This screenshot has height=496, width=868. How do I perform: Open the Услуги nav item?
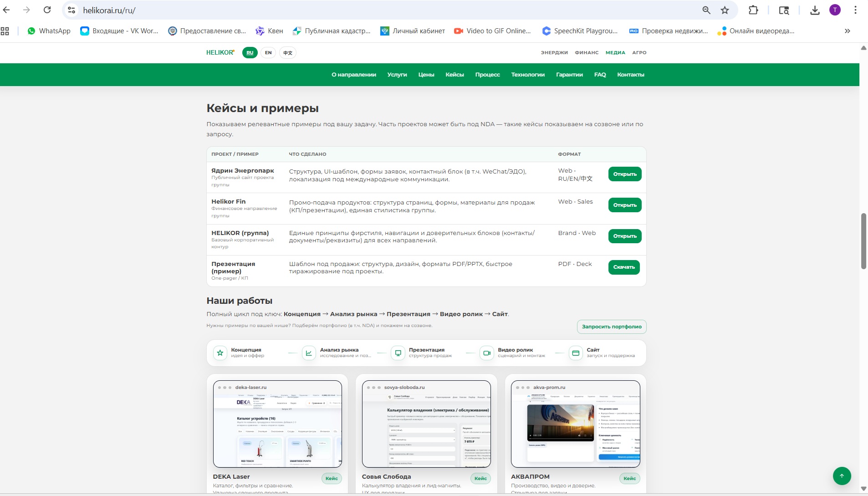click(x=397, y=75)
